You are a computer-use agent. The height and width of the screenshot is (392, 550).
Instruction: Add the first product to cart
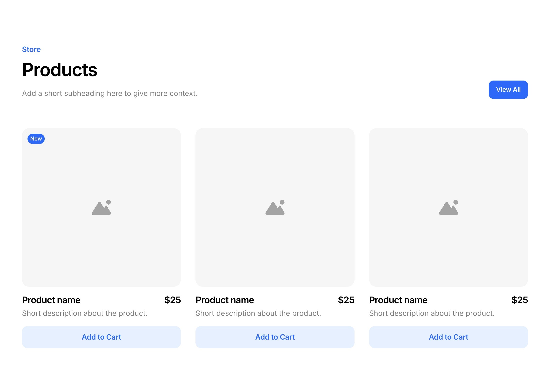click(x=101, y=337)
